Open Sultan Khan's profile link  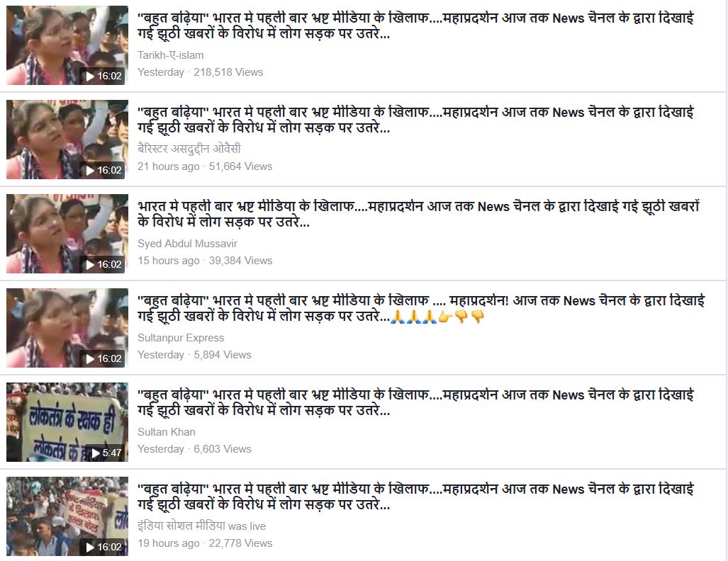click(166, 432)
